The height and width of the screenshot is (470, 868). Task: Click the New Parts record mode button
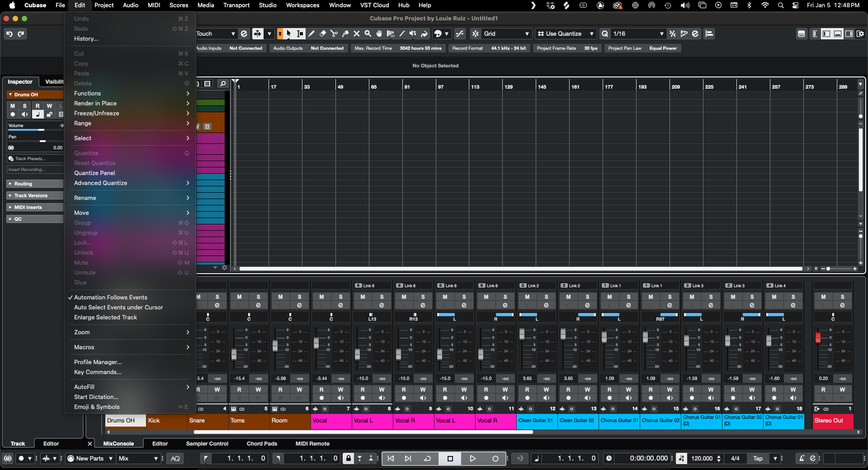(90, 459)
